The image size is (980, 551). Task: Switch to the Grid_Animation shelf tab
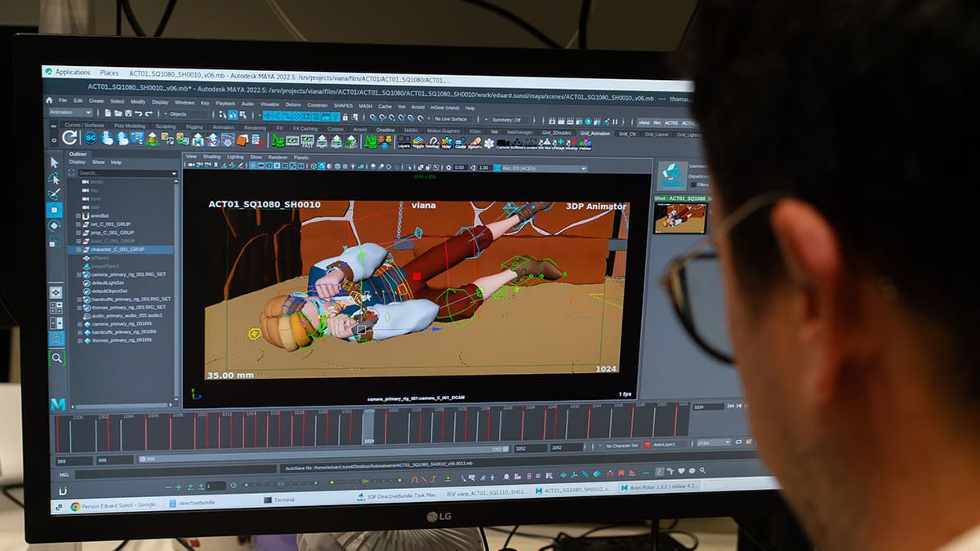(x=595, y=133)
